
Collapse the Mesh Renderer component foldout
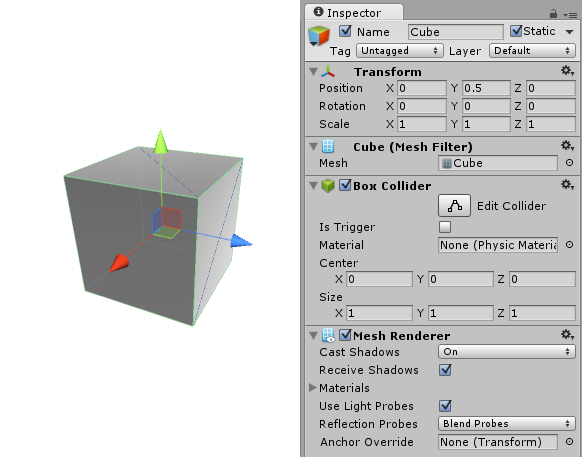[314, 336]
